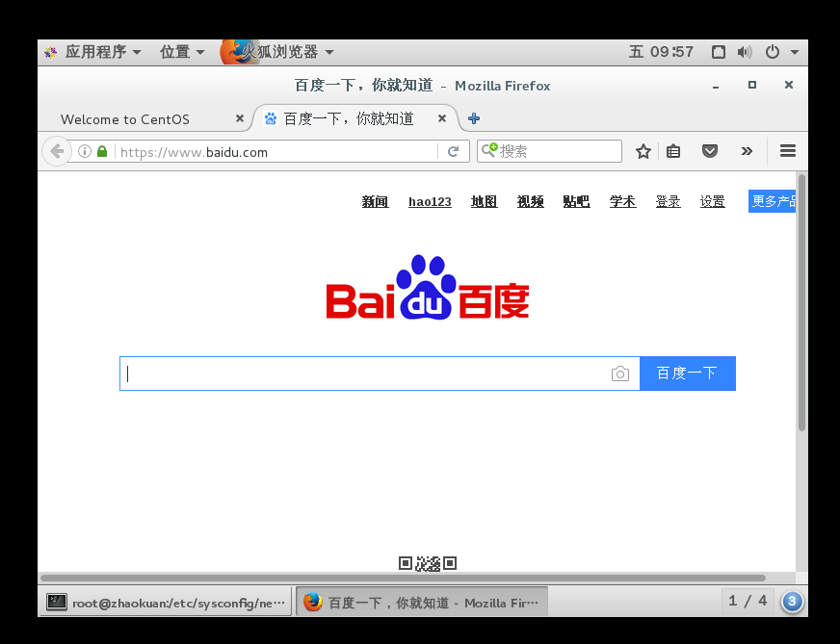Viewport: 840px width, 644px height.
Task: Click the power icon in top panel
Action: click(x=772, y=52)
